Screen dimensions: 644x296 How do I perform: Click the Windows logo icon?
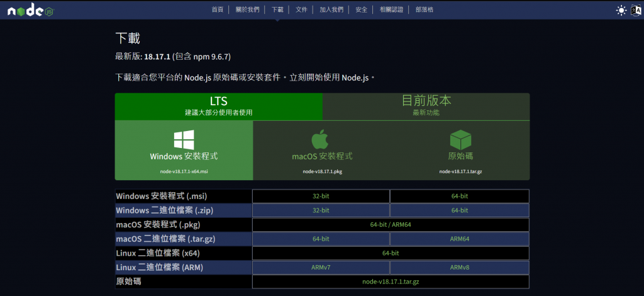pyautogui.click(x=184, y=140)
